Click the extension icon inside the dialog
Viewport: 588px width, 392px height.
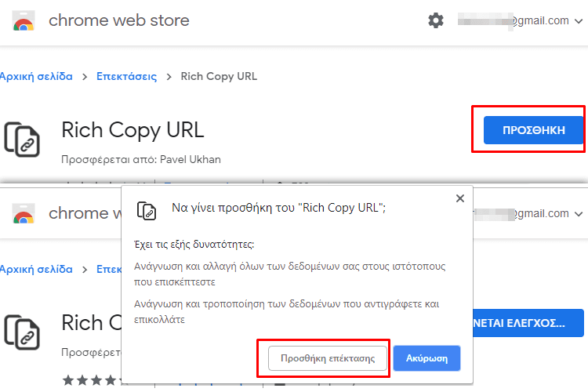point(147,210)
